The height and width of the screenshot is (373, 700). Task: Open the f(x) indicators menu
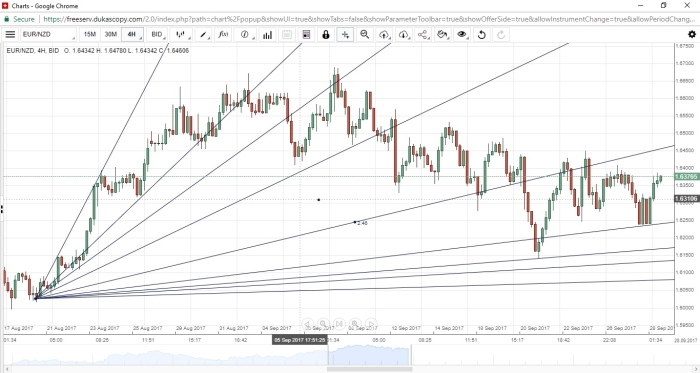pos(224,34)
